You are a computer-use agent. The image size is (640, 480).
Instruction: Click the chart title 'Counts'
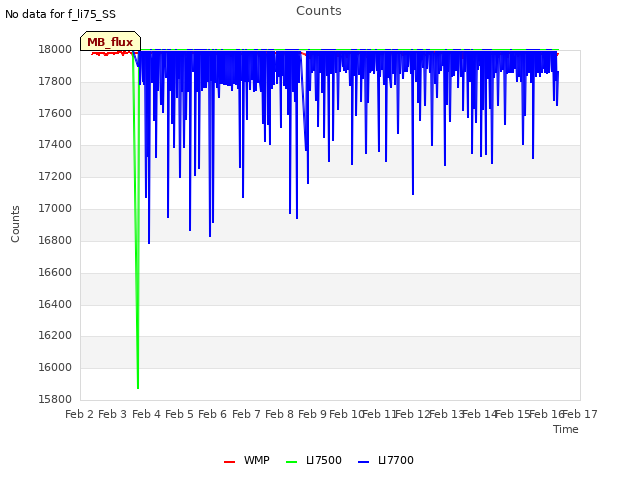[x=319, y=11]
